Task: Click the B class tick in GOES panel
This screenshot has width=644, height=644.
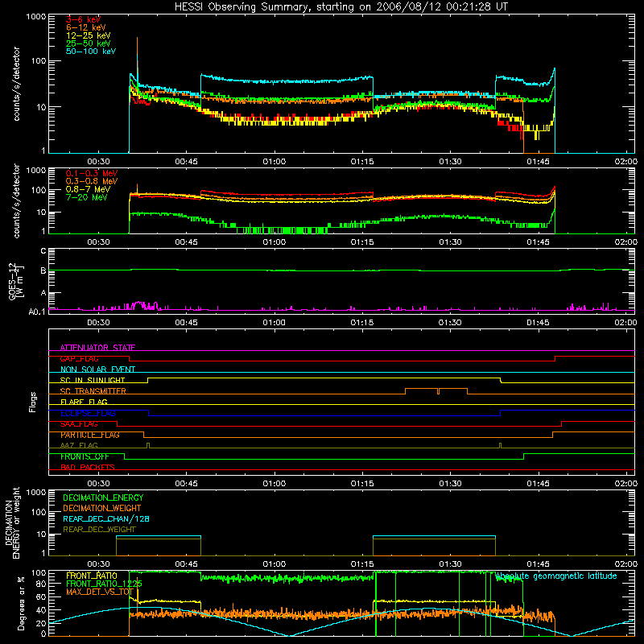Action: point(43,270)
